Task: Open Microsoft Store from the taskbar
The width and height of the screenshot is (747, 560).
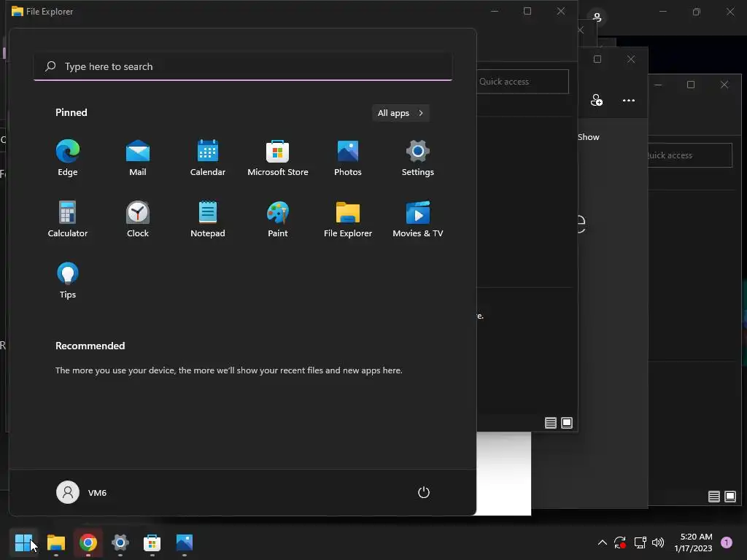Action: tap(152, 542)
